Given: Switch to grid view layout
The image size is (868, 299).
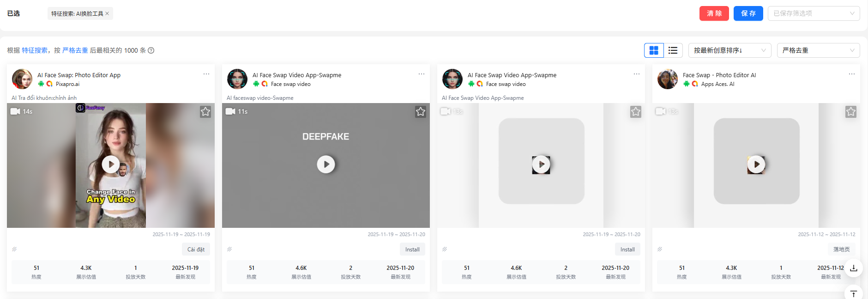Looking at the screenshot, I should click(654, 50).
